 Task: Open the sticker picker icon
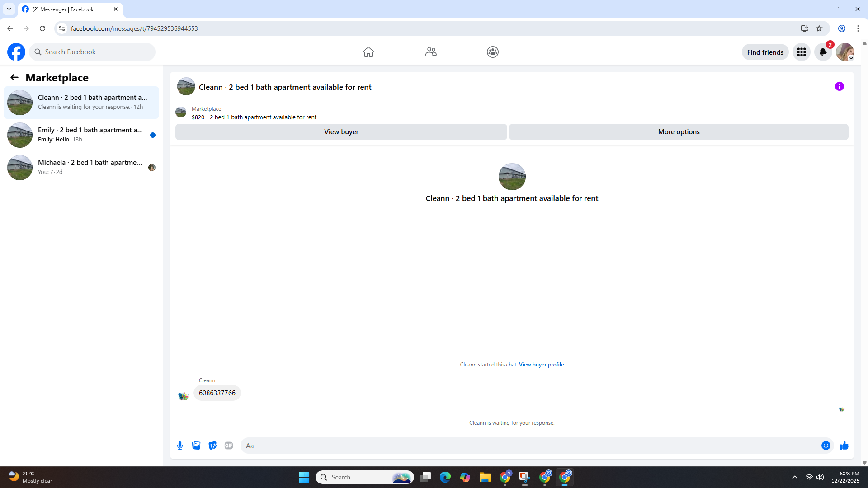pos(212,446)
